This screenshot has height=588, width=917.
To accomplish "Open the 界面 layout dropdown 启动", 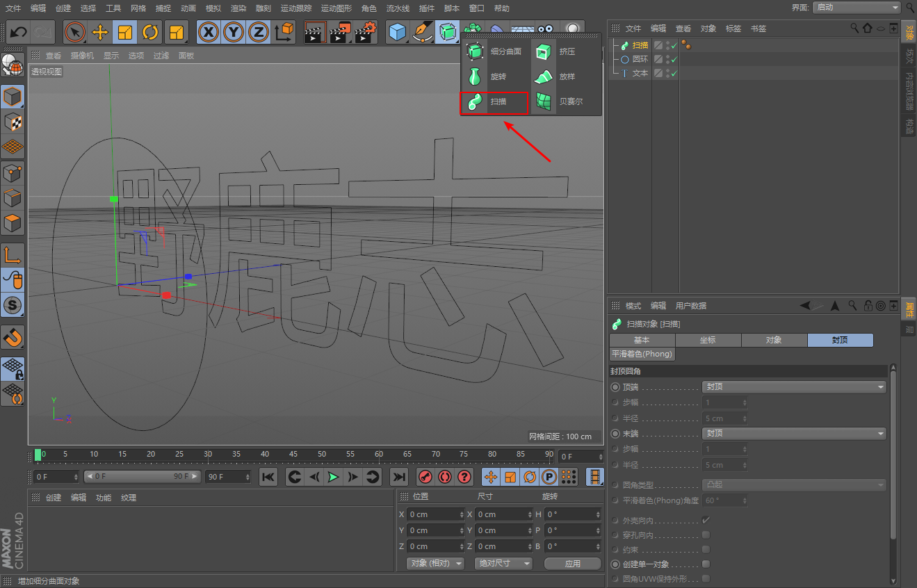I will click(x=857, y=7).
